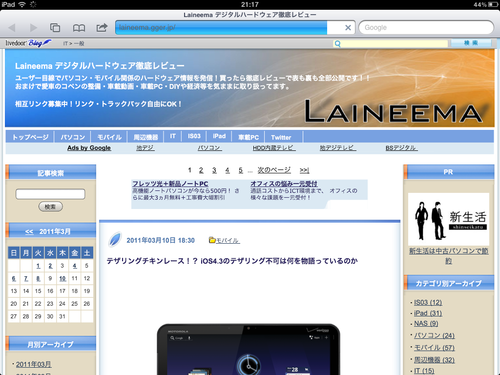The width and height of the screenshot is (500, 375).
Task: Open the IT (15) category archive
Action: tap(424, 370)
